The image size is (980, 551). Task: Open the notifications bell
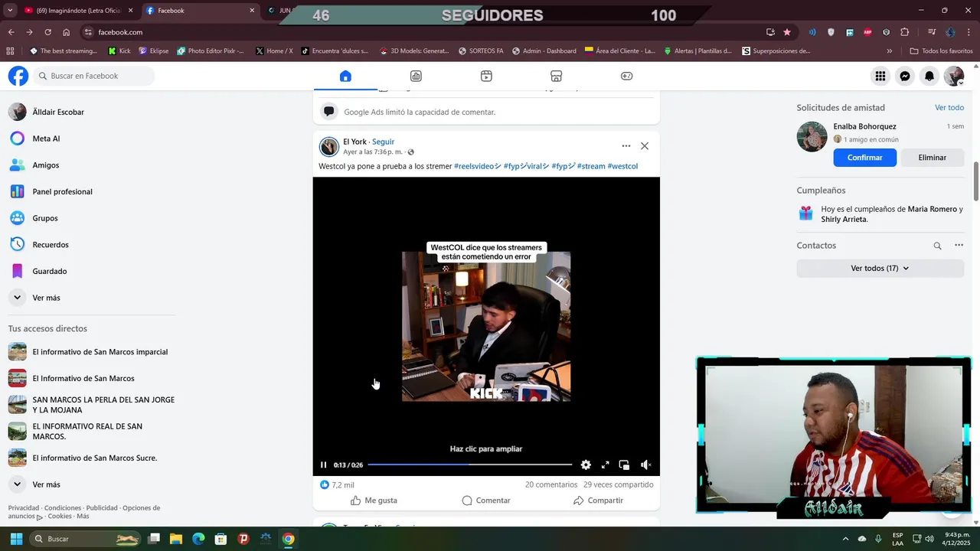pyautogui.click(x=929, y=76)
